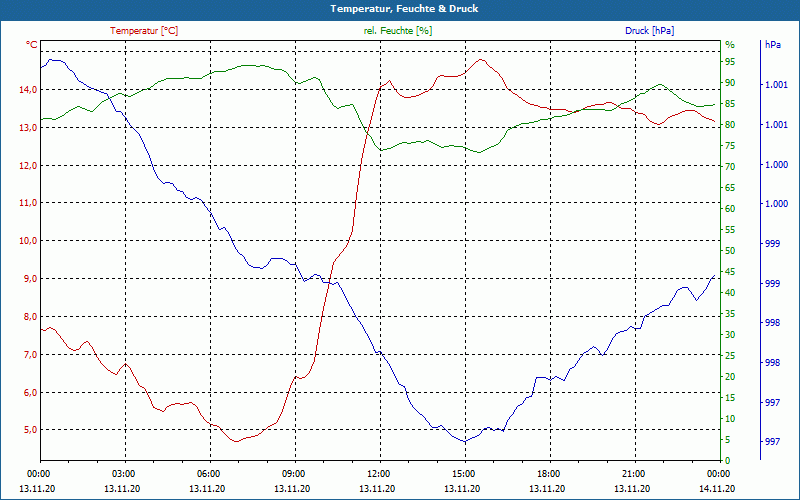Screen dimensions: 800x500
Task: Click the red '°C' axis unit label
Action: [x=32, y=44]
